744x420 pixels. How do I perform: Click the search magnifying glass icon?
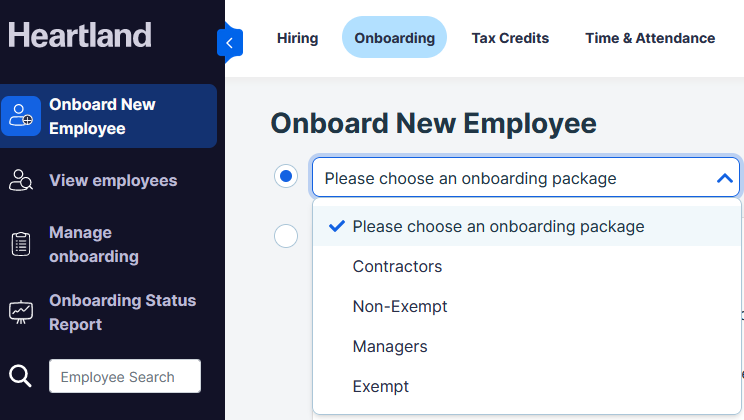(21, 376)
